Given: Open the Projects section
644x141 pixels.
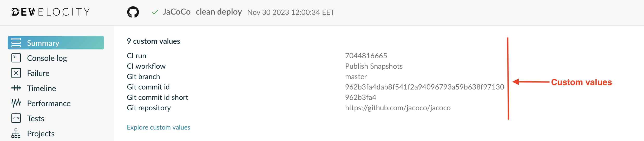Looking at the screenshot, I should (41, 133).
